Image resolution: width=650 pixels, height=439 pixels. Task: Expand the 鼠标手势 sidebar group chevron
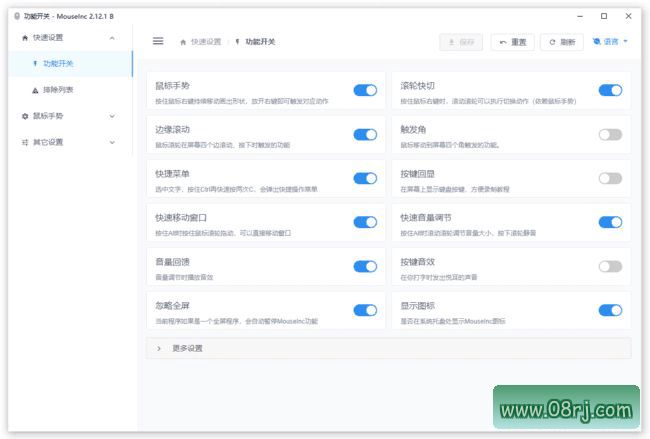pyautogui.click(x=112, y=116)
